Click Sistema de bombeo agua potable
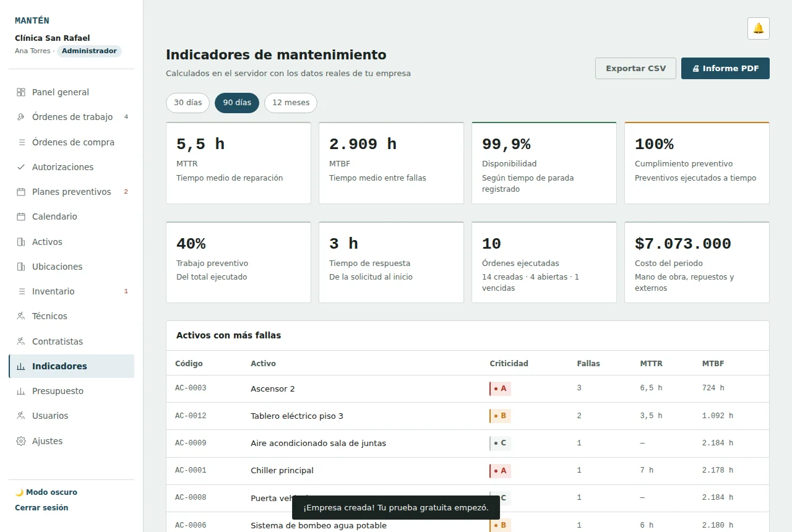This screenshot has height=532, width=792. click(319, 526)
